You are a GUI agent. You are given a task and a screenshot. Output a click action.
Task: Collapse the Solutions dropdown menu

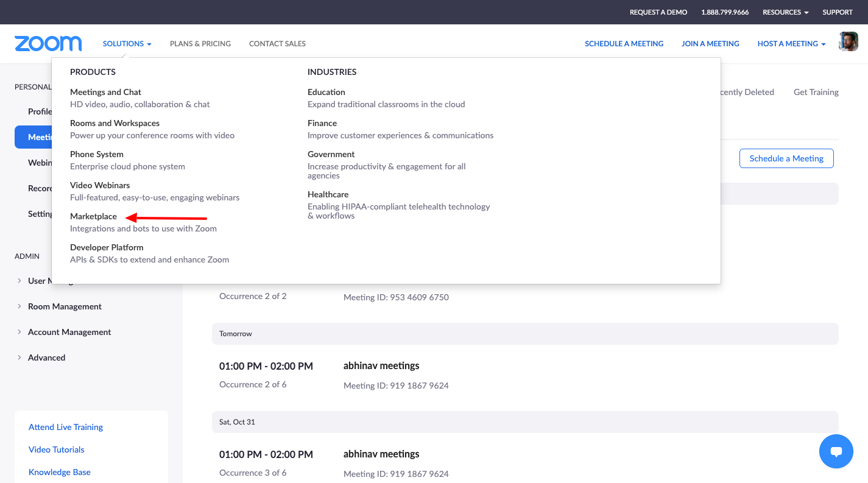pos(127,44)
